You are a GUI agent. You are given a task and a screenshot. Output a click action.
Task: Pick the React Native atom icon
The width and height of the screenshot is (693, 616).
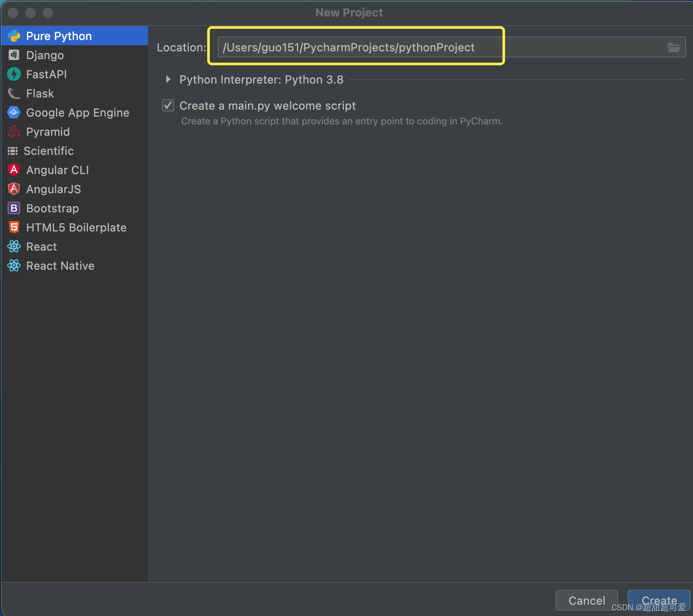[x=14, y=265]
